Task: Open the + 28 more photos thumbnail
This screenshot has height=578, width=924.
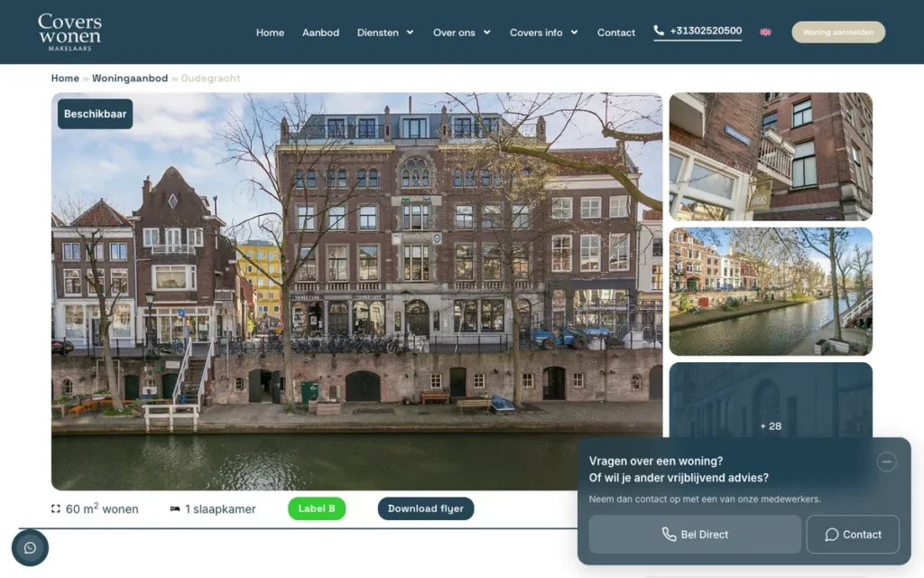Action: pyautogui.click(x=771, y=400)
